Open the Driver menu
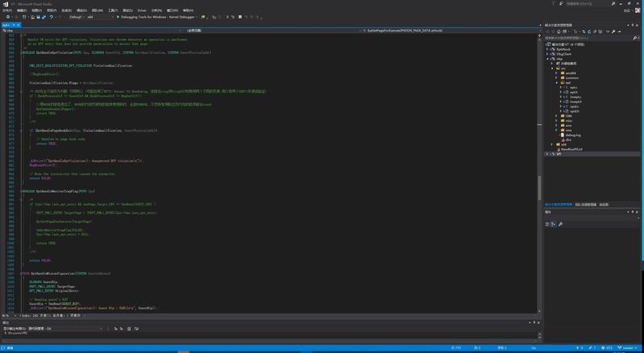The width and height of the screenshot is (644, 353). tap(142, 10)
